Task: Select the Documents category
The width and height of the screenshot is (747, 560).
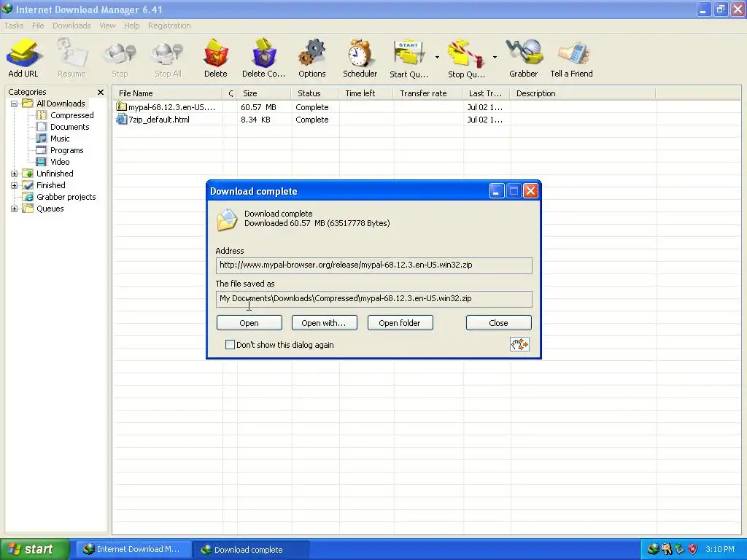Action: click(x=69, y=127)
